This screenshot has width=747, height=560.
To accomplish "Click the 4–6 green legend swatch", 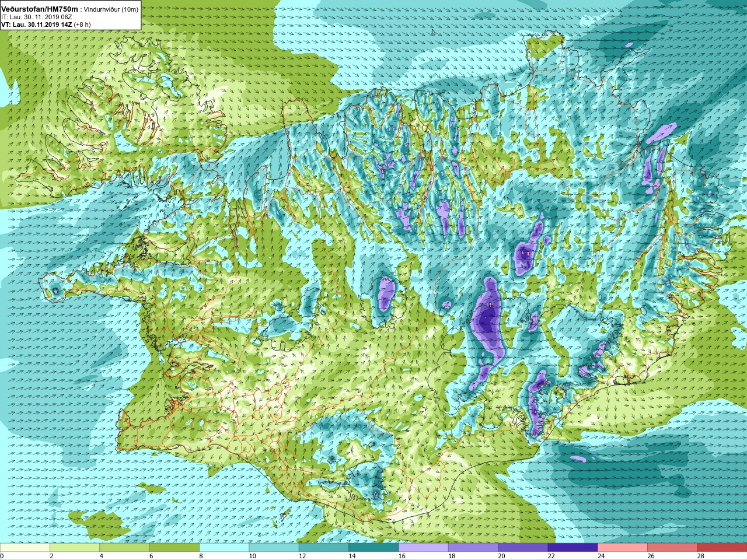I will [124, 548].
